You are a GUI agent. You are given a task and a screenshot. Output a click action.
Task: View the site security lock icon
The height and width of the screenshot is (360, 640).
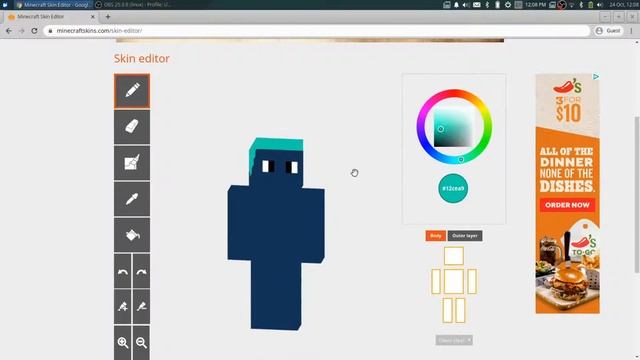coord(50,31)
